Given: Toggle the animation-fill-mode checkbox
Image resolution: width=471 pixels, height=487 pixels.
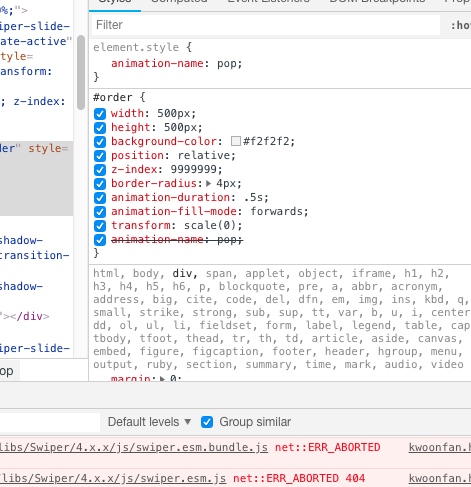Looking at the screenshot, I should tap(100, 212).
